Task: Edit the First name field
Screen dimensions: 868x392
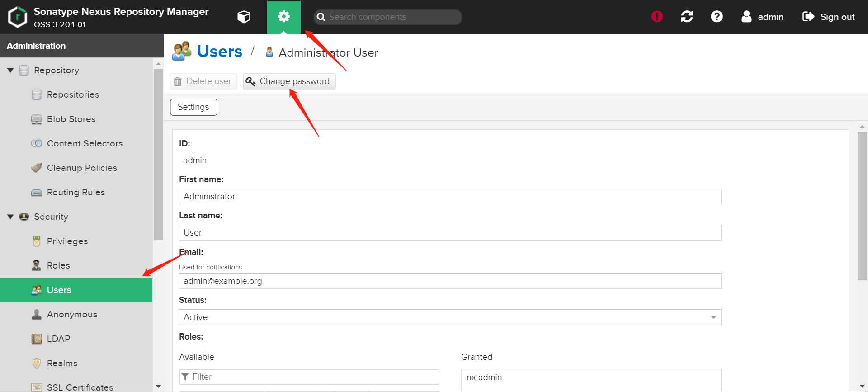Action: pos(450,197)
